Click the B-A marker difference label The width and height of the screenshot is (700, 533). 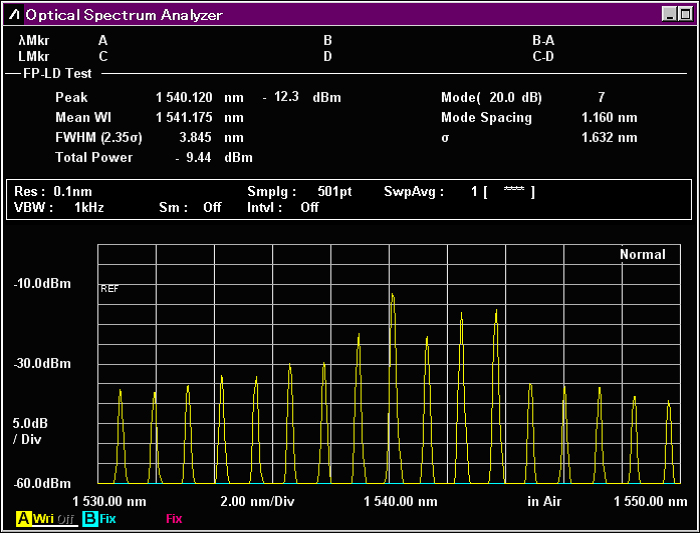point(543,41)
